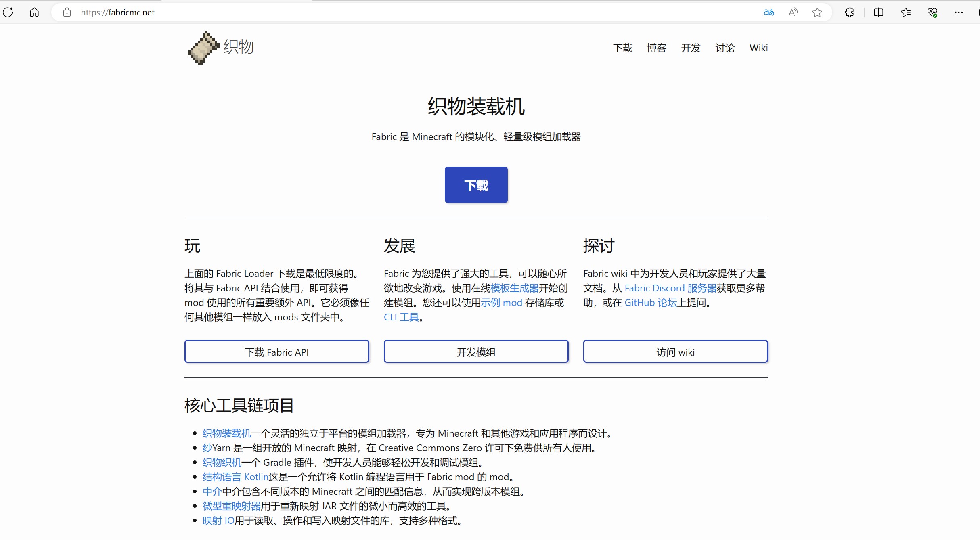Screen dimensions: 980x540
Task: Open the browser extensions icon
Action: point(849,13)
